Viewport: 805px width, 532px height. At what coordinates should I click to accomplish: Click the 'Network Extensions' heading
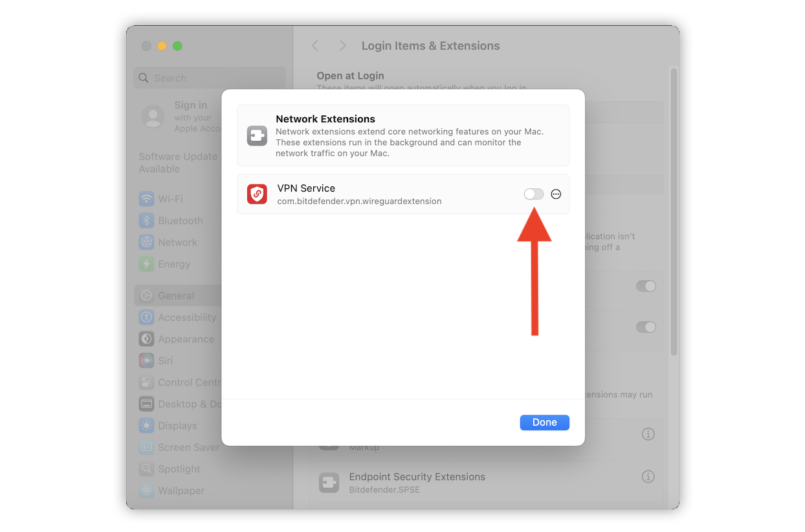pyautogui.click(x=325, y=119)
